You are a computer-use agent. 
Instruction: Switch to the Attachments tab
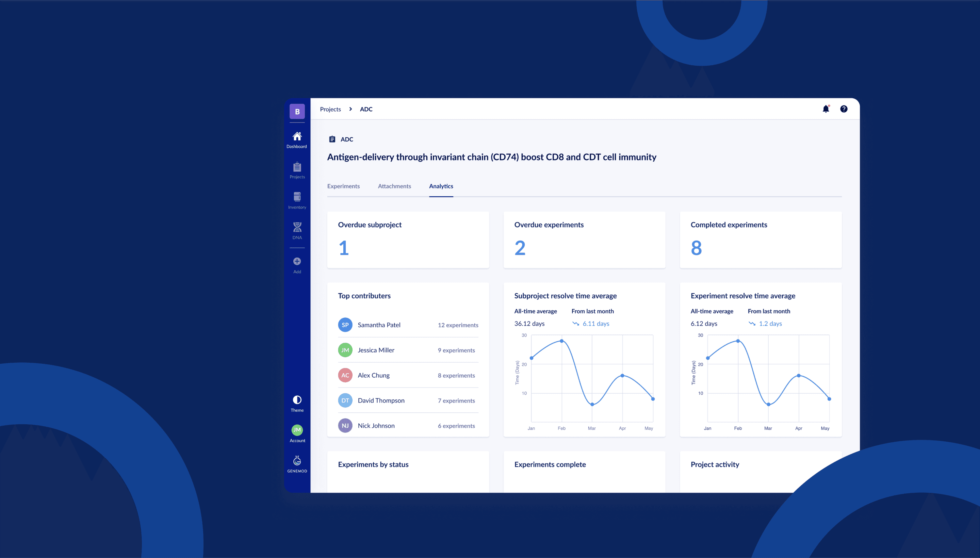click(394, 186)
